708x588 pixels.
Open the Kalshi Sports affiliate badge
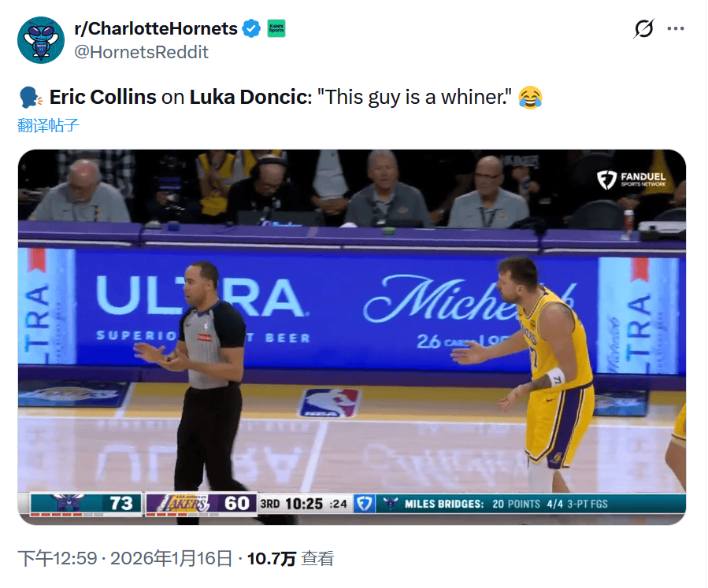click(x=276, y=29)
